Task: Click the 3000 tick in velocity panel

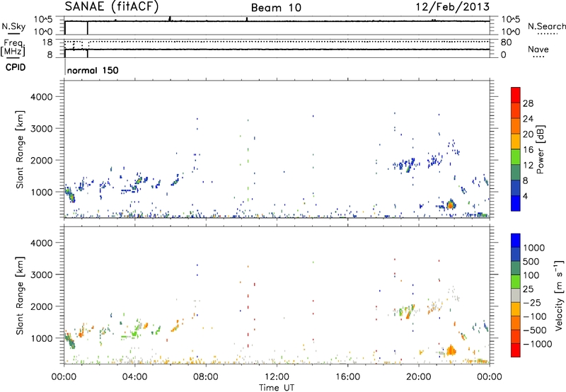Action: pyautogui.click(x=42, y=275)
